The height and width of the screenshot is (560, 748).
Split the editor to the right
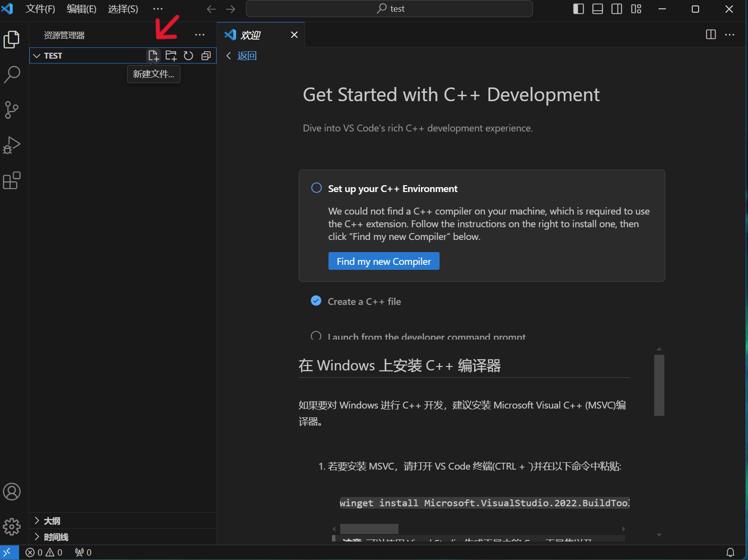tap(711, 34)
